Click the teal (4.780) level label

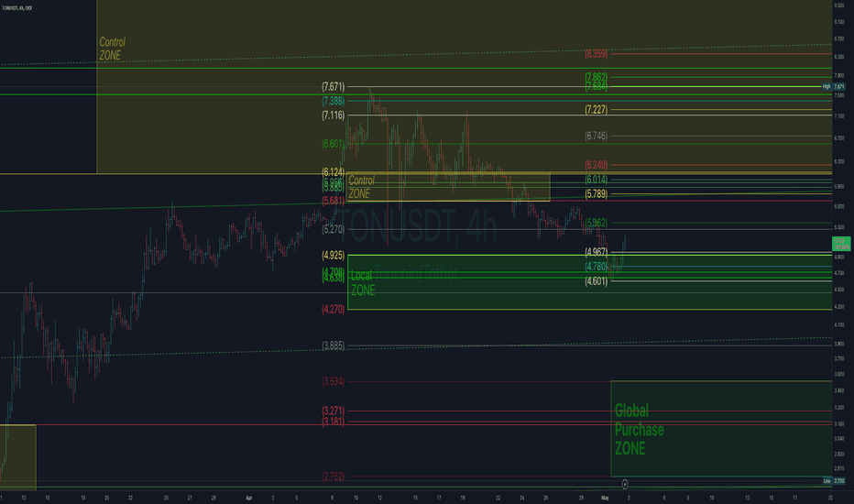tap(596, 267)
